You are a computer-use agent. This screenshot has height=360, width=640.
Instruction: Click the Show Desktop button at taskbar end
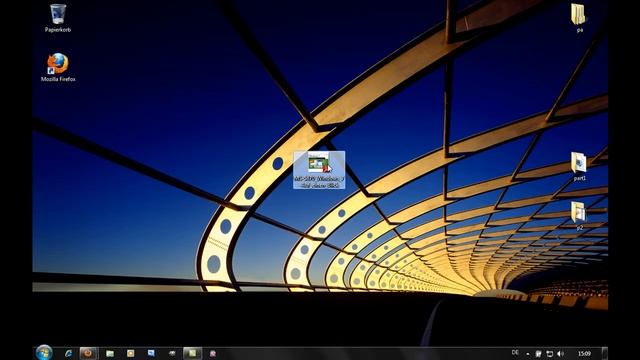605,353
